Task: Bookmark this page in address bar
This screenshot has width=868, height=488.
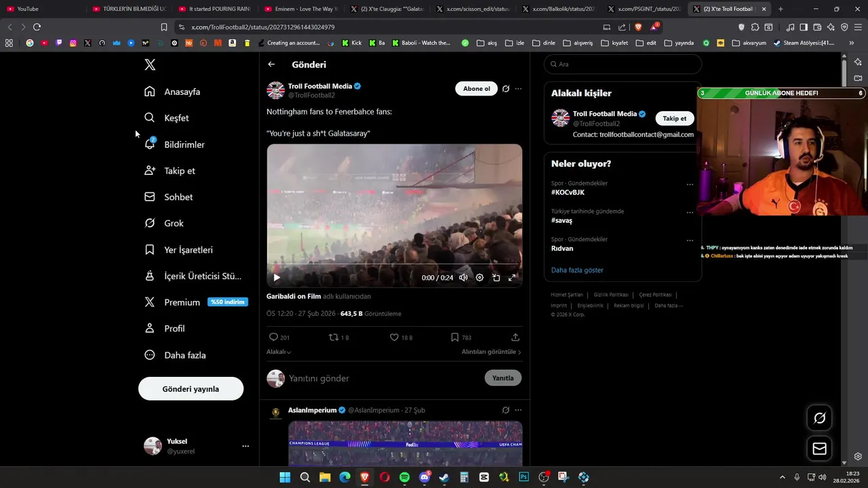Action: 163,27
